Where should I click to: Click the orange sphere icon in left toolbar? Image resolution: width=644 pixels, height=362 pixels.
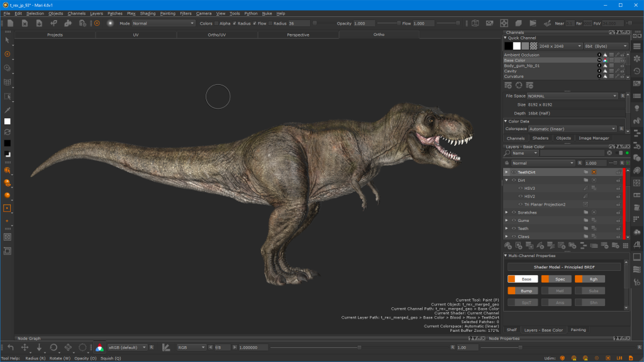(8, 195)
